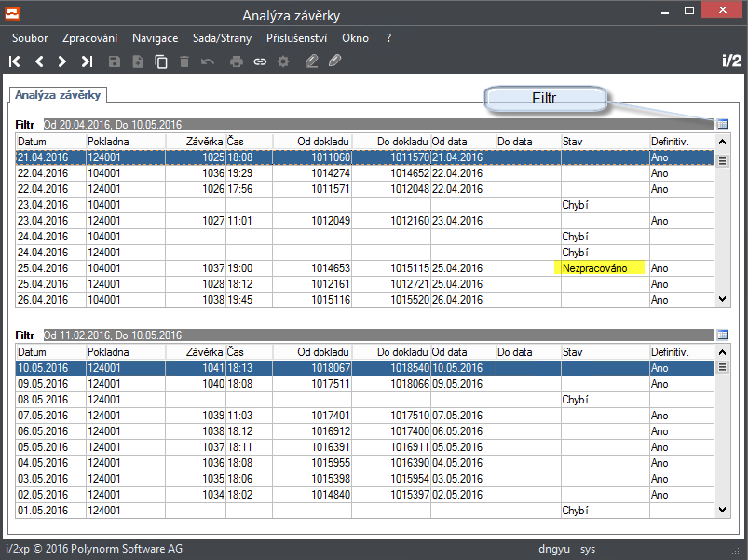Screen dimensions: 748x560
Task: Click the new document icon
Action: point(138,61)
